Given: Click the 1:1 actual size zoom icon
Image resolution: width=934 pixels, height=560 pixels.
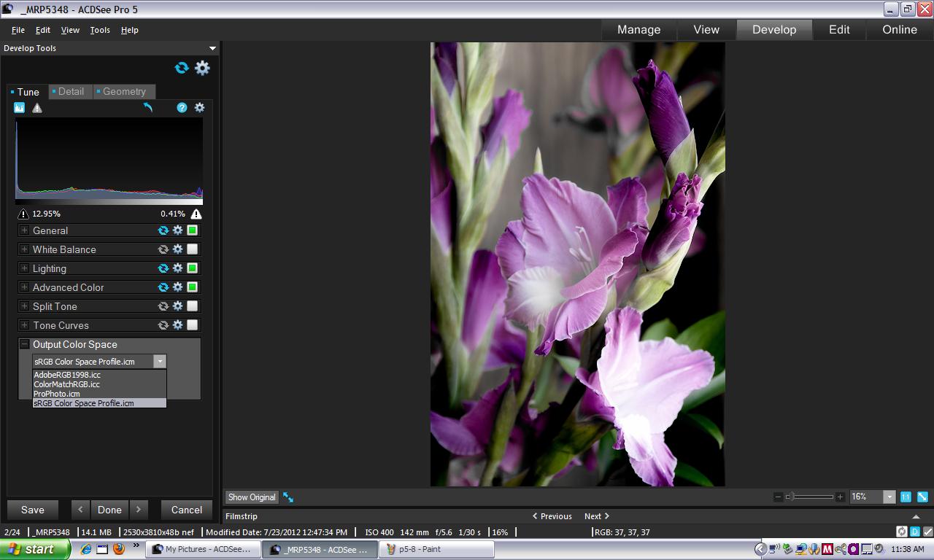Looking at the screenshot, I should [x=906, y=497].
